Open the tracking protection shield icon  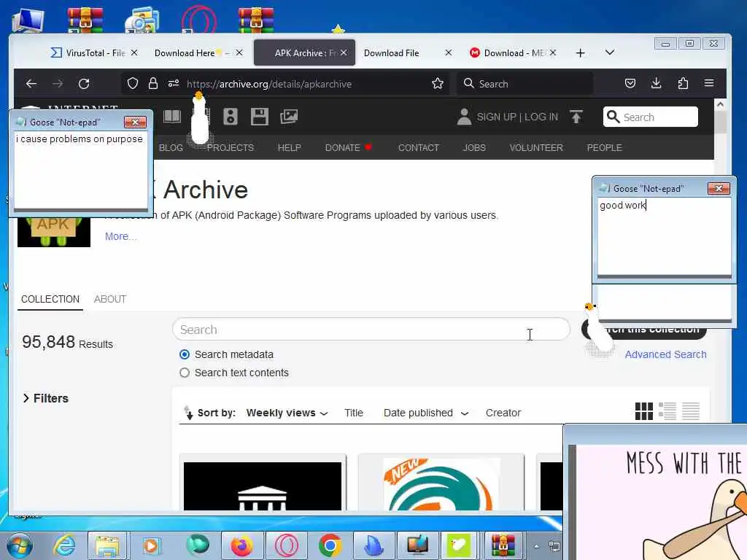(x=133, y=84)
